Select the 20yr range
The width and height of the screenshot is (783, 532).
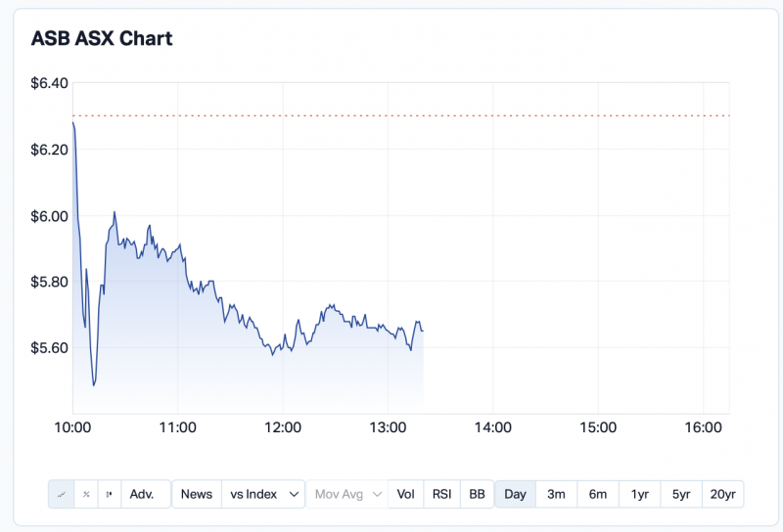point(722,494)
